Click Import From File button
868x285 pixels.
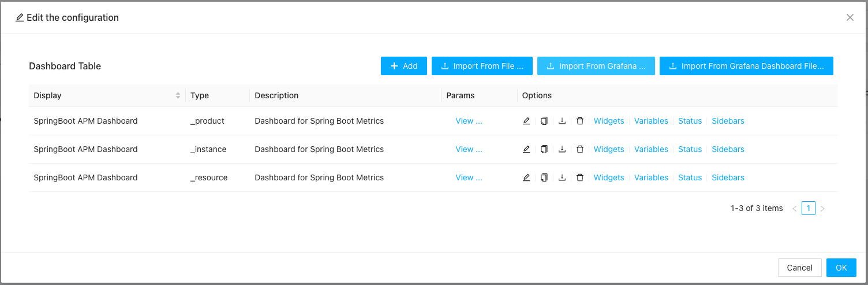click(x=482, y=66)
